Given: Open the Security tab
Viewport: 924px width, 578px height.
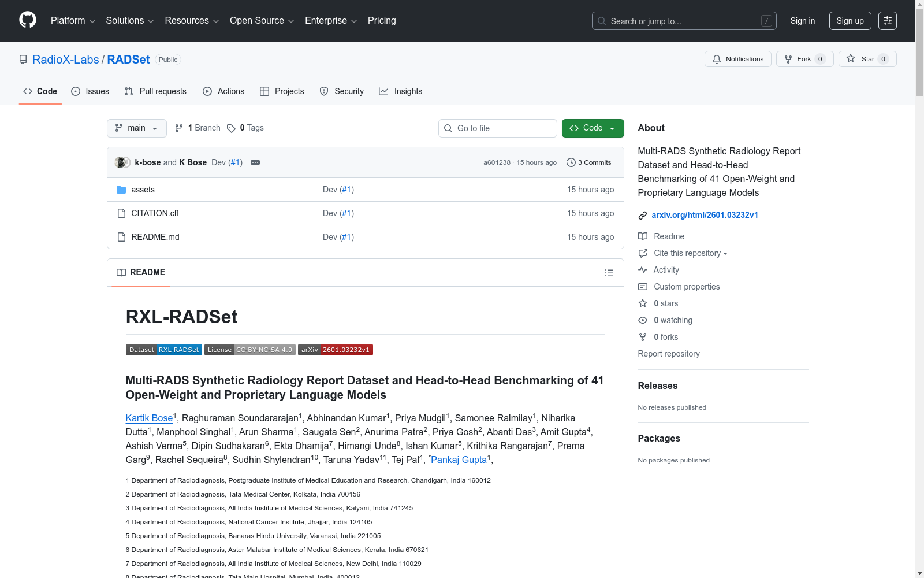Looking at the screenshot, I should [342, 91].
